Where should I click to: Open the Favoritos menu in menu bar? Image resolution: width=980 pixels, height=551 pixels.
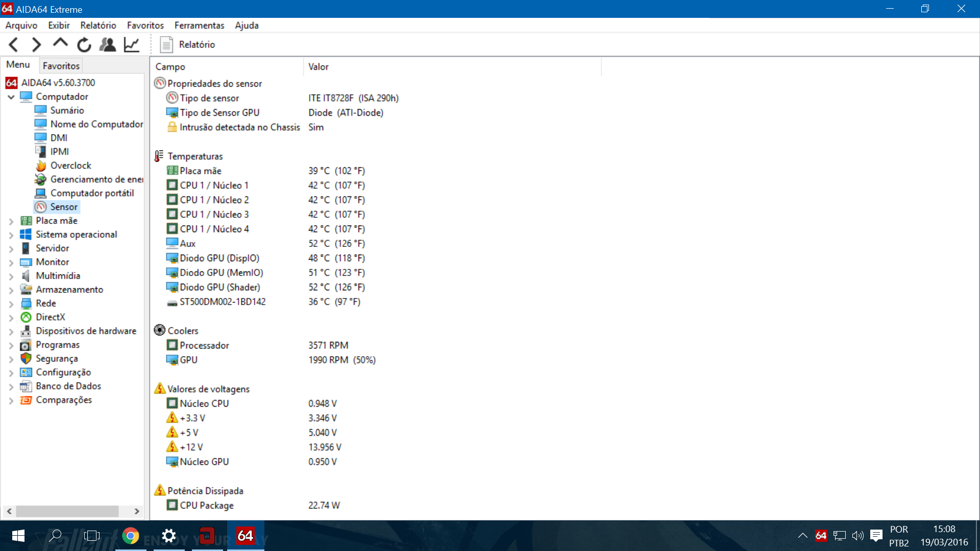coord(145,26)
